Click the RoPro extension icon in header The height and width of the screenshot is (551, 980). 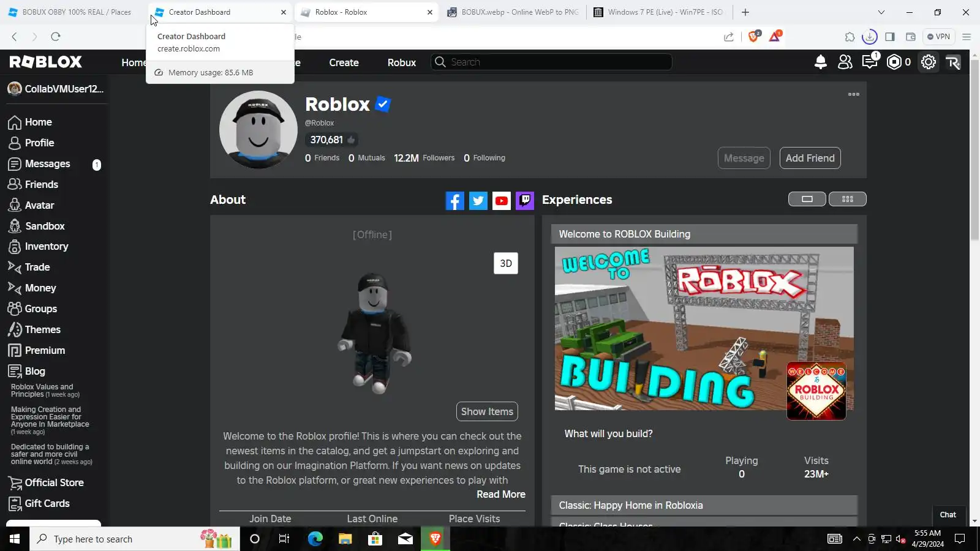click(x=953, y=62)
